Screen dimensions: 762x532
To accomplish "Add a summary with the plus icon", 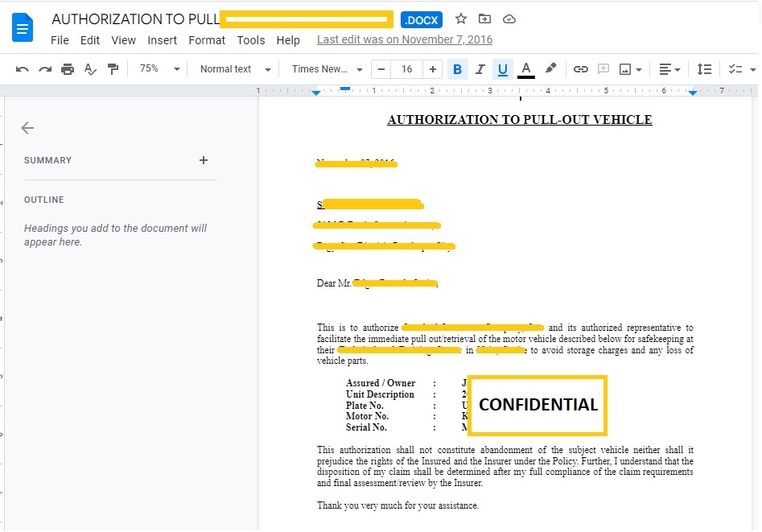I will [204, 160].
